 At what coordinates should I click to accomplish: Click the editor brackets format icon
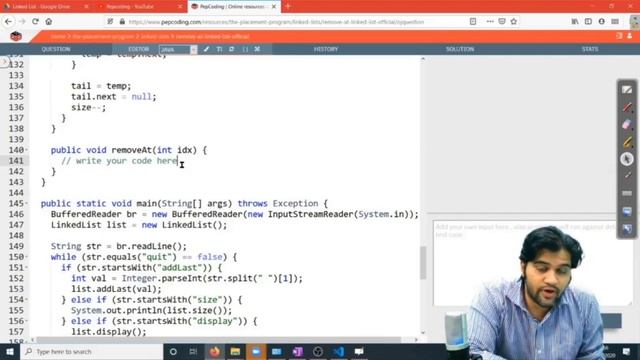pos(245,49)
